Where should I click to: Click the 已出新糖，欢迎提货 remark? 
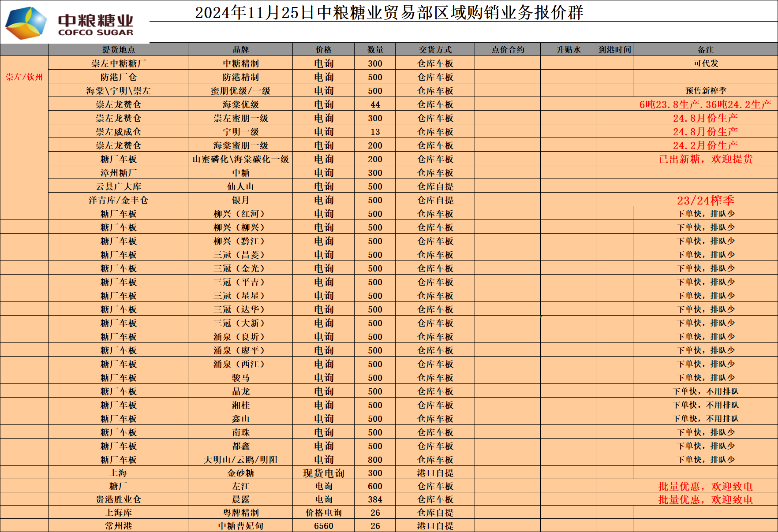click(x=705, y=159)
